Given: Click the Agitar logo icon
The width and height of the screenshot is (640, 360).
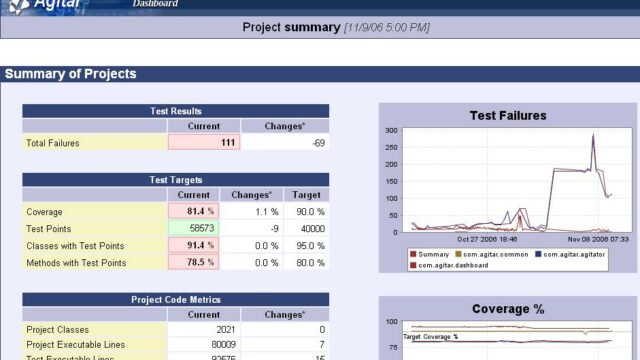Looking at the screenshot, I should 18,6.
